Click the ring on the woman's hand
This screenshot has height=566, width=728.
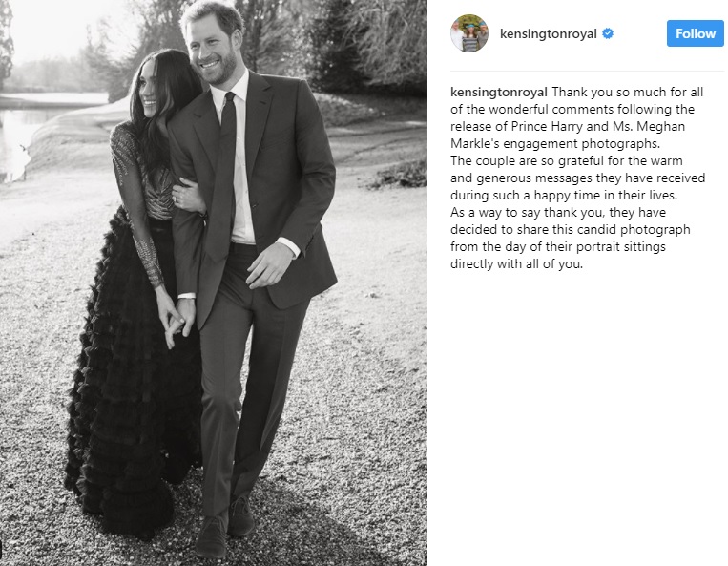[x=176, y=199]
